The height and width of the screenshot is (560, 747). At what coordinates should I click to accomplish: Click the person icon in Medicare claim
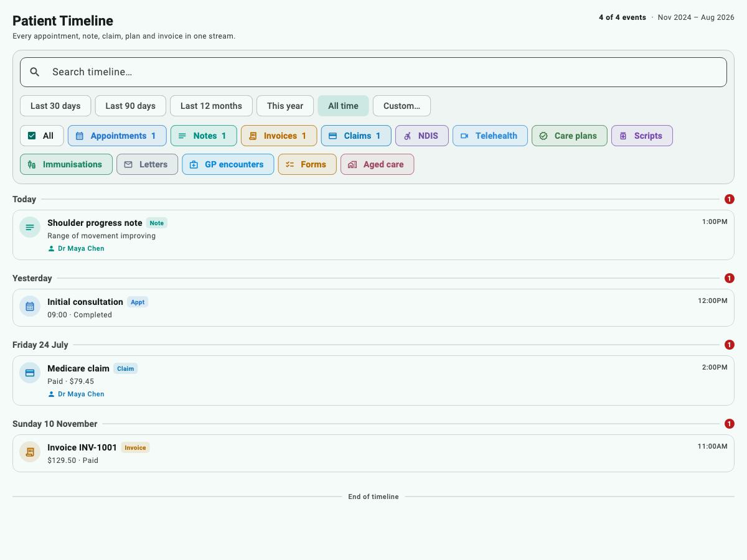click(52, 394)
